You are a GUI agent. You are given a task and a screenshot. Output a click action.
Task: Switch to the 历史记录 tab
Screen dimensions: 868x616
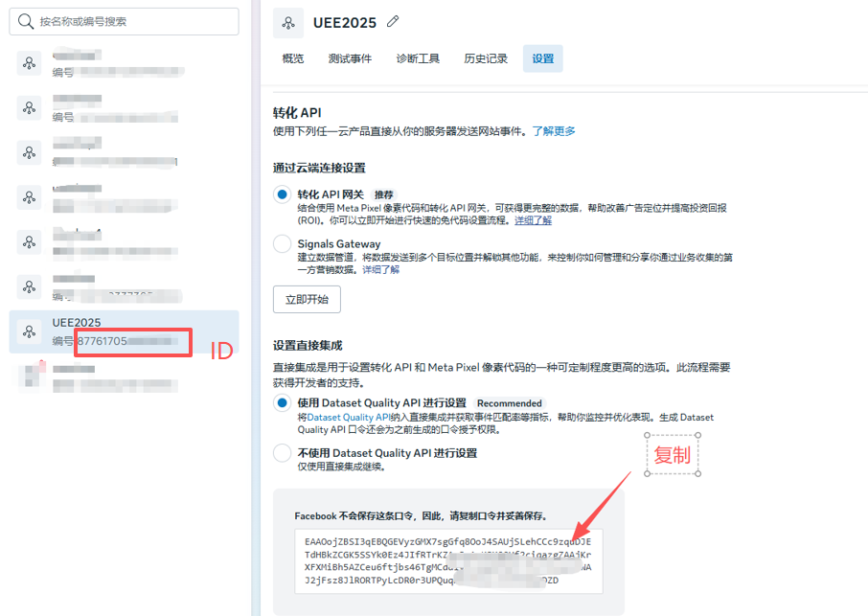click(x=486, y=58)
